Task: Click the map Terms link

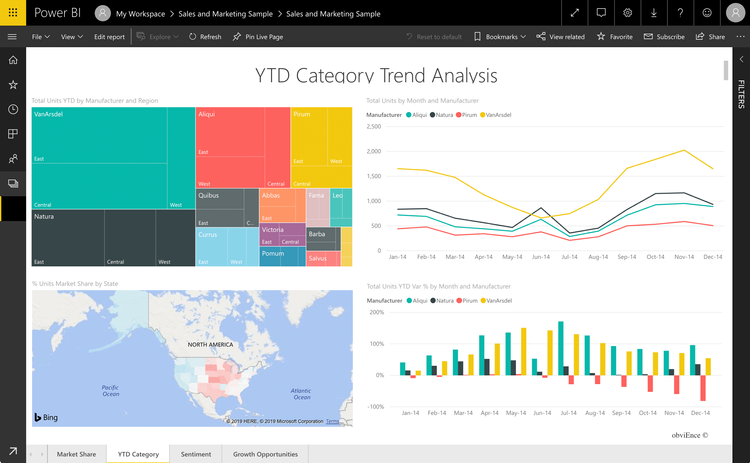Action: [332, 421]
